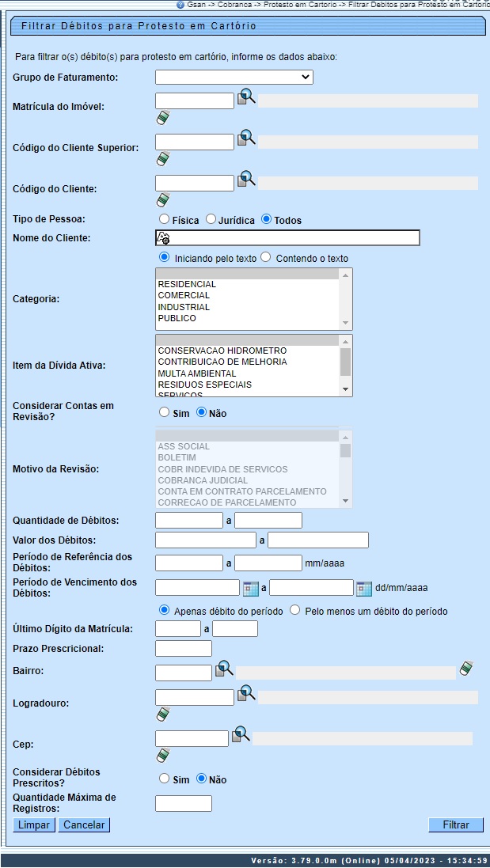Select Apenas débito do período
This screenshot has height=868, width=490.
(164, 610)
